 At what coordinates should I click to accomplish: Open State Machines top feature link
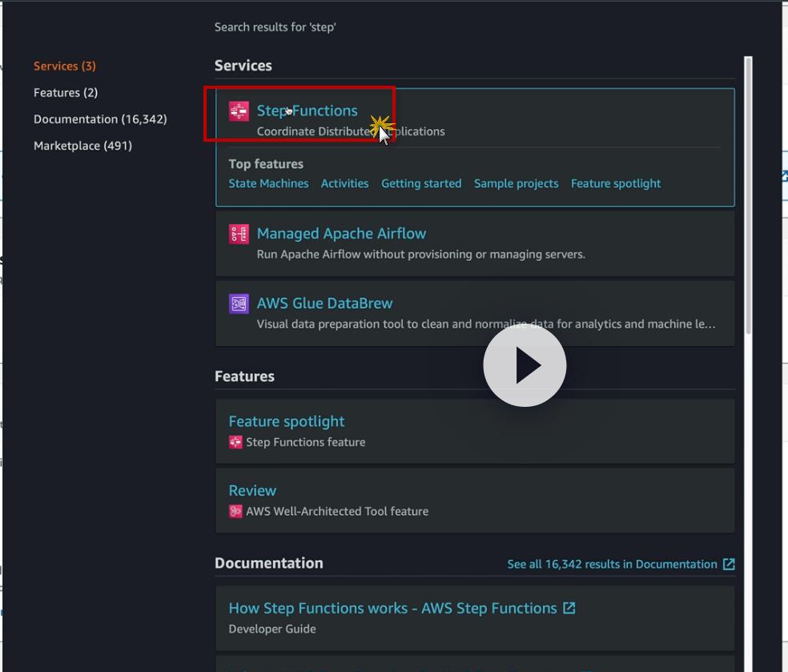(268, 183)
